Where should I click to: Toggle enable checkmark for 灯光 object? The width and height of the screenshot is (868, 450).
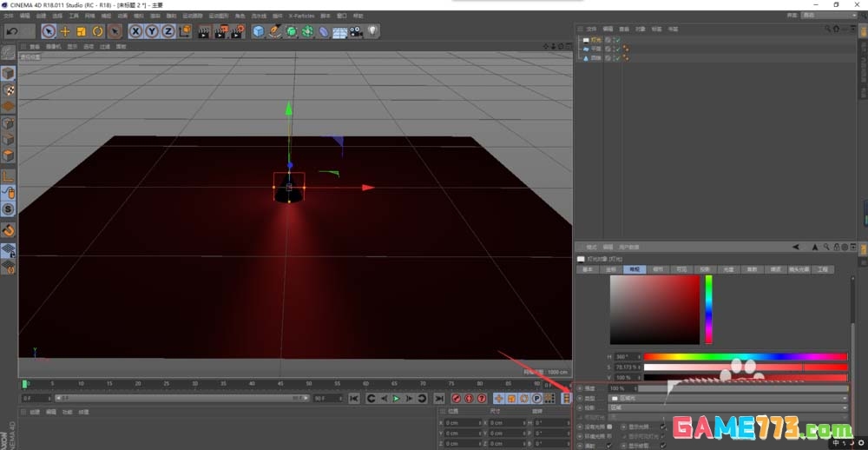coord(617,40)
